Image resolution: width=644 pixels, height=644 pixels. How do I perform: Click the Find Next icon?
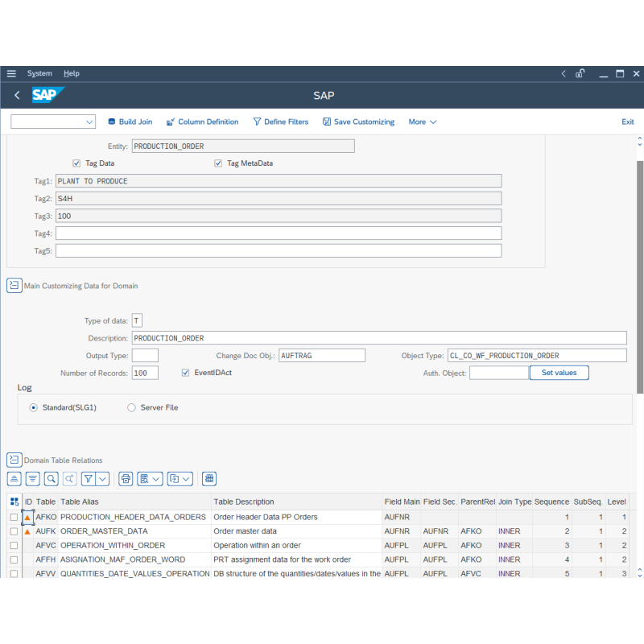(x=70, y=478)
